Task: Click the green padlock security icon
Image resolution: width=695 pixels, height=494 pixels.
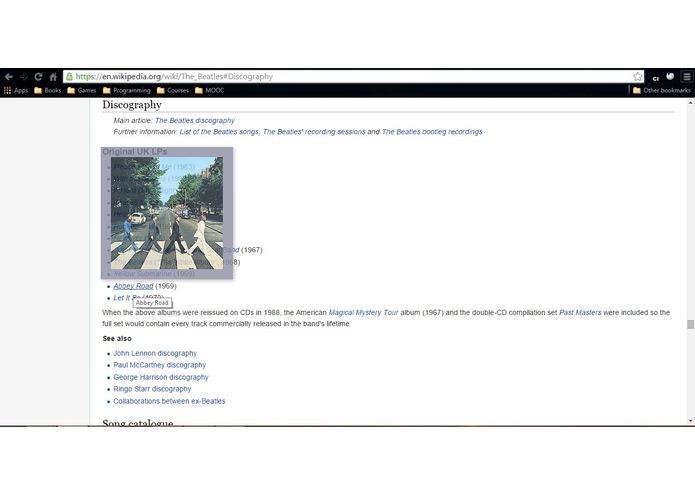Action: (x=70, y=77)
